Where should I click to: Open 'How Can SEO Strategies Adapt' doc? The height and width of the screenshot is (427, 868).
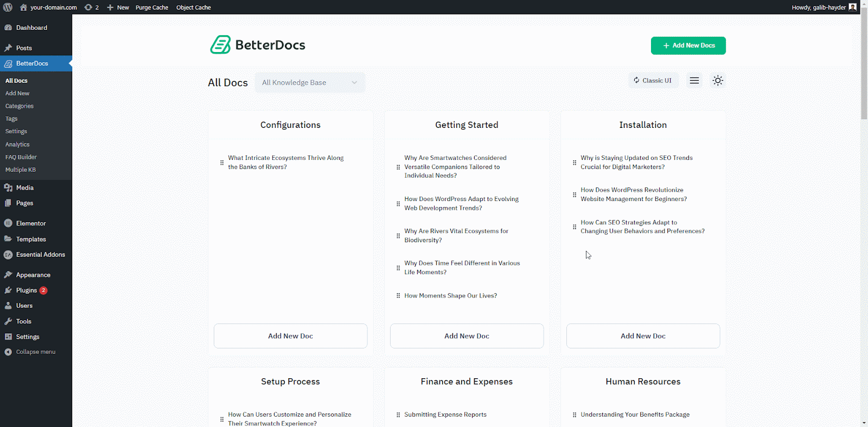point(642,227)
